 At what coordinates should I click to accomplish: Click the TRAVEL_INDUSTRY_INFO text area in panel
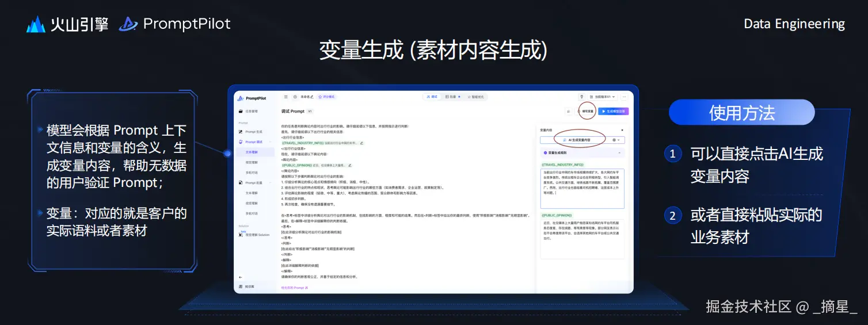[583, 189]
